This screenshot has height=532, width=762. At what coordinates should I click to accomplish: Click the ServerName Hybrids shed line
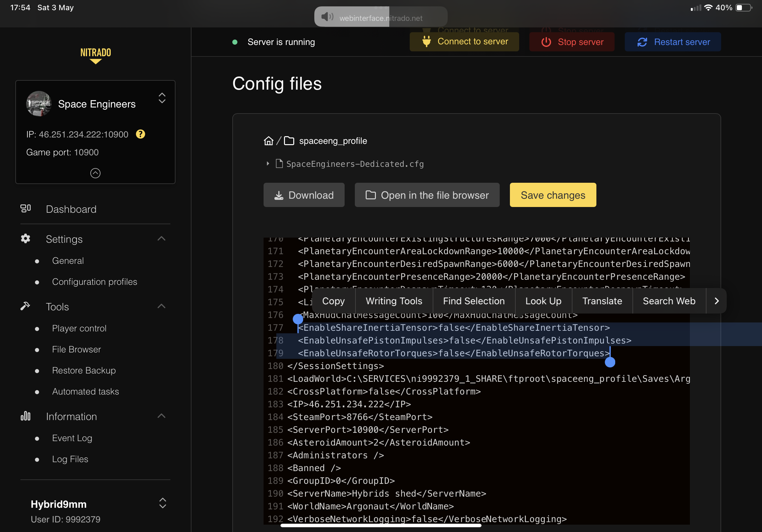click(x=387, y=493)
